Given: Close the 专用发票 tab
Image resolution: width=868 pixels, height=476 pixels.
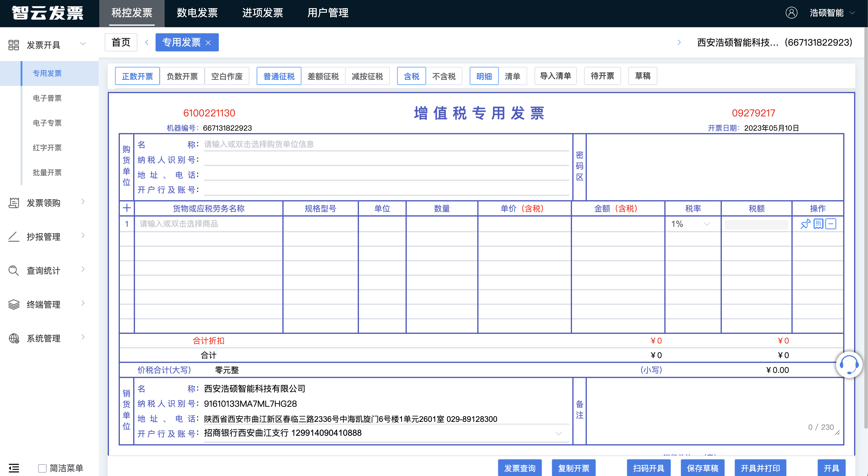Looking at the screenshot, I should click(208, 43).
